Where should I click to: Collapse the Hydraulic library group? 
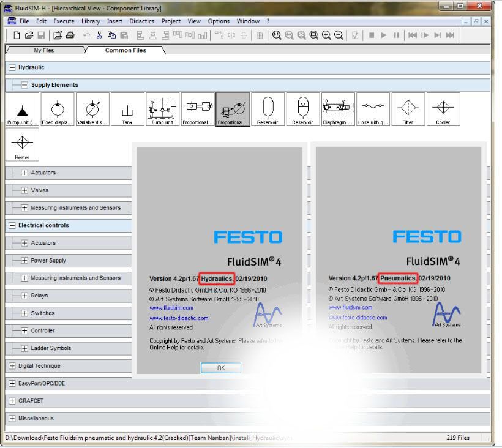point(12,67)
